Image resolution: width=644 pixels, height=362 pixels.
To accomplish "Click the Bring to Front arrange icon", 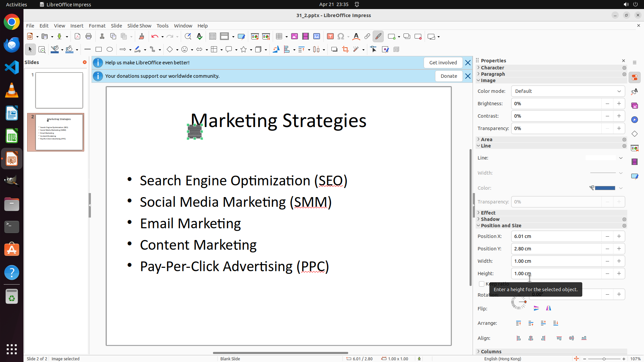I will 519,323.
